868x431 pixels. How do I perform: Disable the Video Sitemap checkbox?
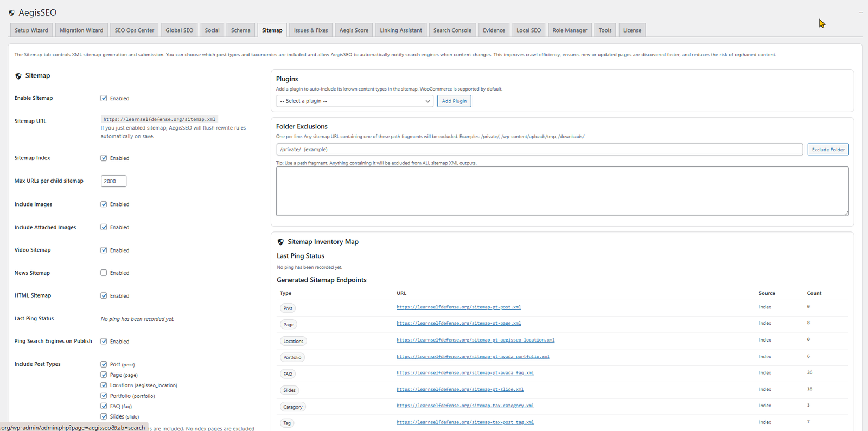(104, 250)
